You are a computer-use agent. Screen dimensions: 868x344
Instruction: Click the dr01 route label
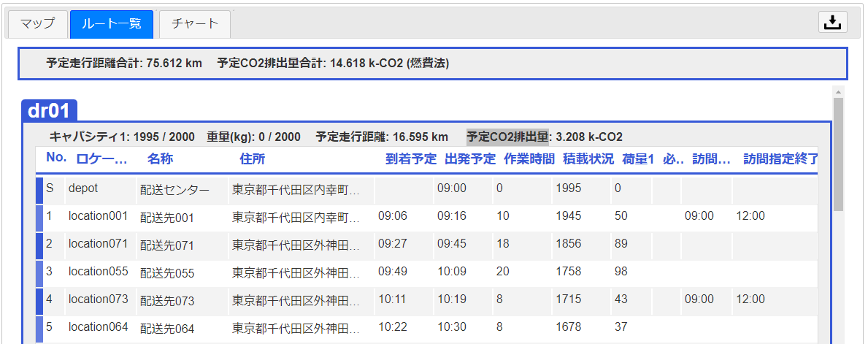pos(49,111)
